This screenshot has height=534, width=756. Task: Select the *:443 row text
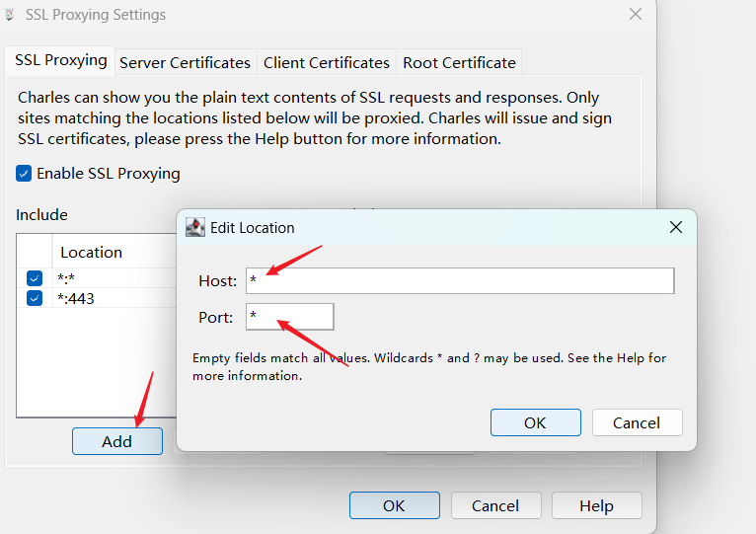[x=76, y=299]
